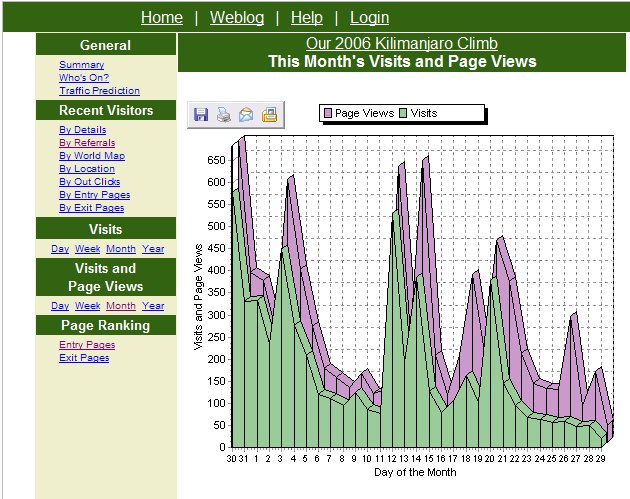The image size is (630, 499).
Task: Click the Login link in the top bar
Action: (x=369, y=17)
